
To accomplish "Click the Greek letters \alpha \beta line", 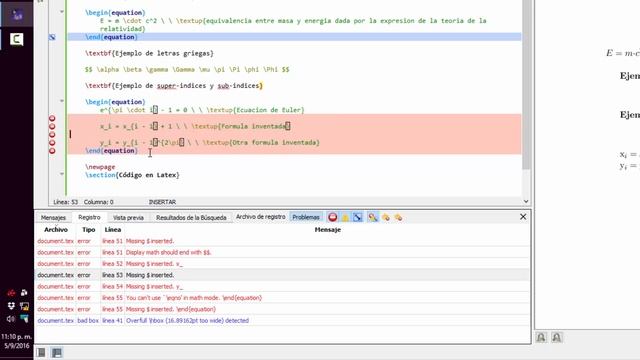I will pos(187,70).
